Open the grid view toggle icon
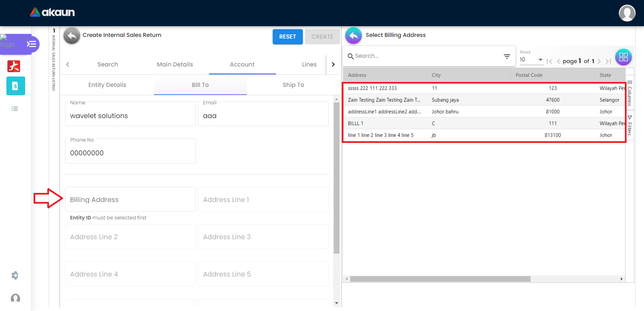This screenshot has width=644, height=311. click(623, 57)
